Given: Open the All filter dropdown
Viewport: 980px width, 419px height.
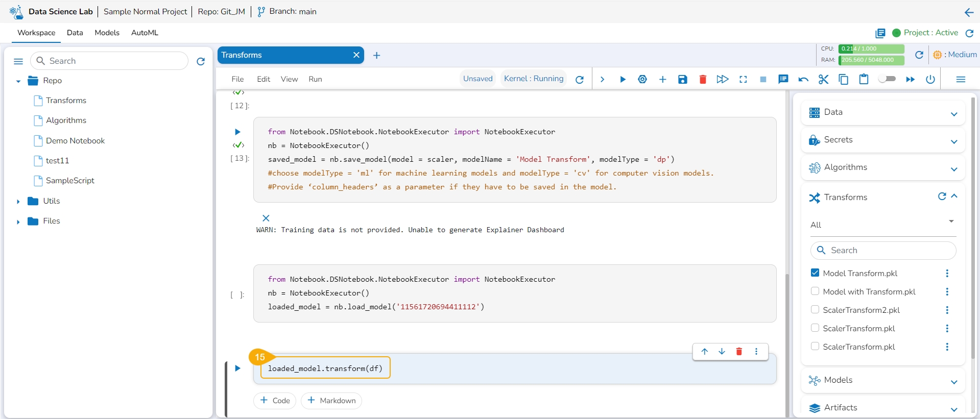Looking at the screenshot, I should 882,225.
